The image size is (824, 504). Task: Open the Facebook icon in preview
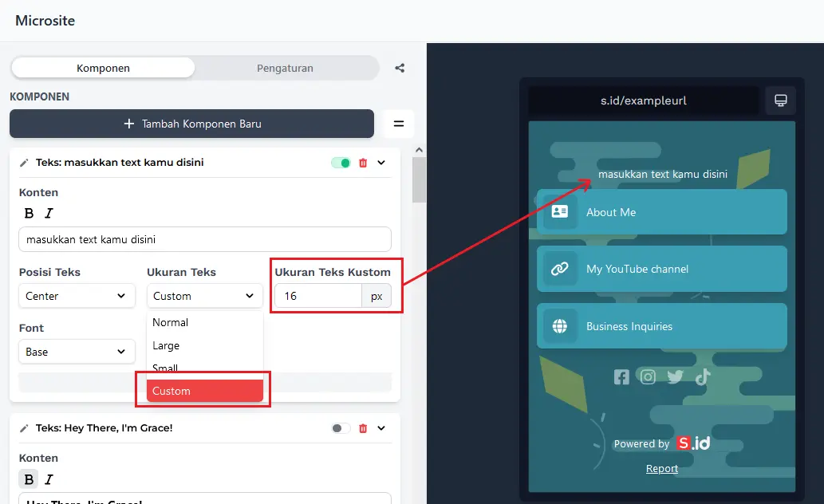click(621, 377)
